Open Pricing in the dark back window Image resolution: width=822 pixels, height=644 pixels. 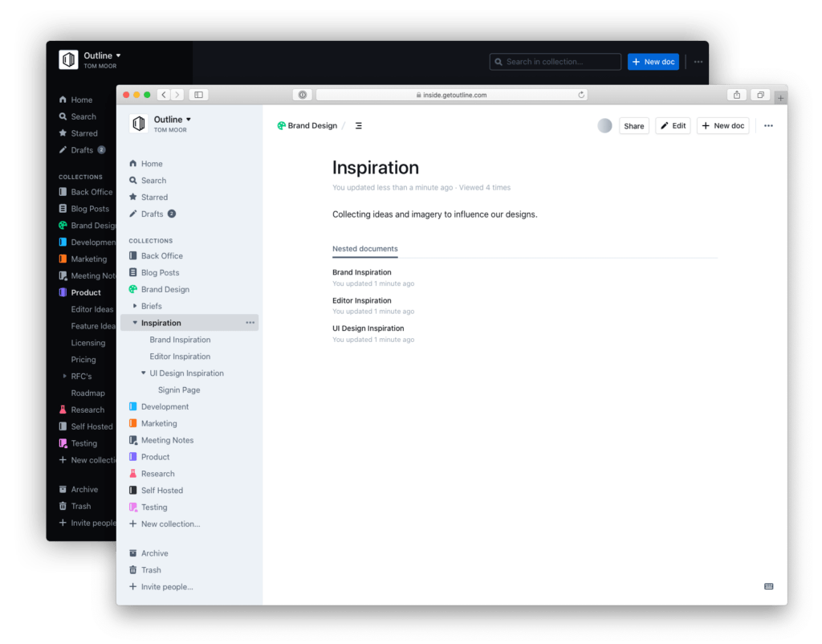point(83,360)
